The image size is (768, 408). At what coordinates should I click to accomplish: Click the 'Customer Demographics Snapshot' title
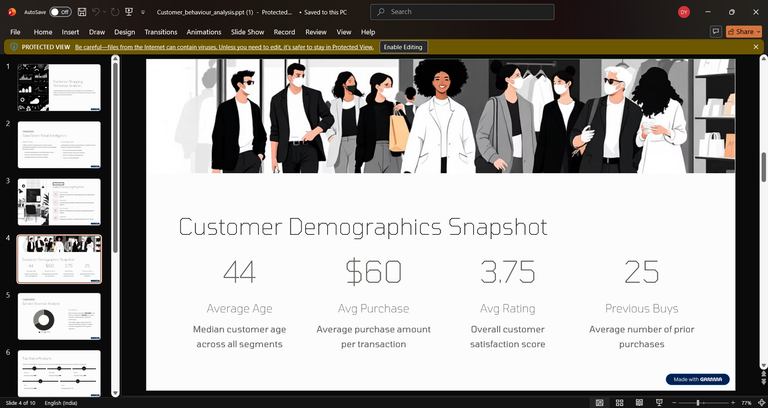[x=363, y=227]
